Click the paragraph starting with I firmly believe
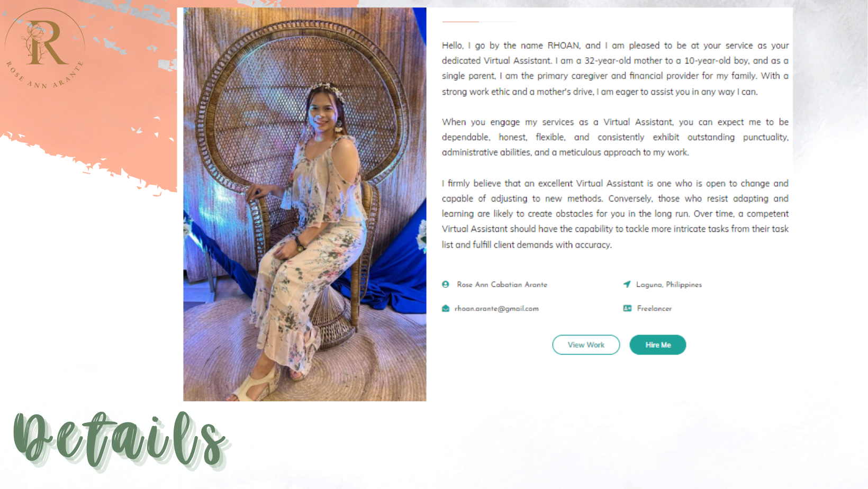The height and width of the screenshot is (489, 868). pos(615,214)
